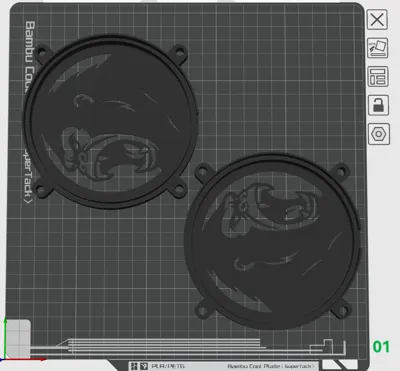This screenshot has height=371, width=400.
Task: Select the upper-left fan grill model
Action: click(x=112, y=122)
